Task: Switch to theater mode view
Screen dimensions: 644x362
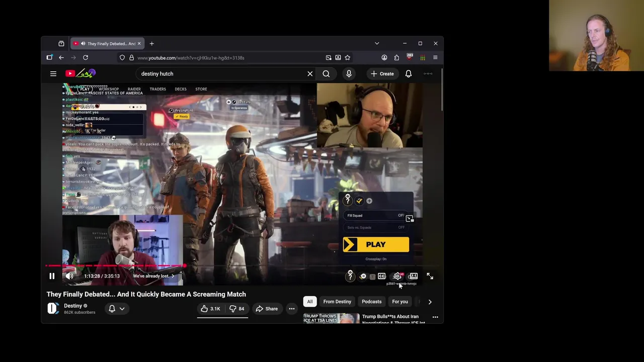Action: pyautogui.click(x=413, y=276)
